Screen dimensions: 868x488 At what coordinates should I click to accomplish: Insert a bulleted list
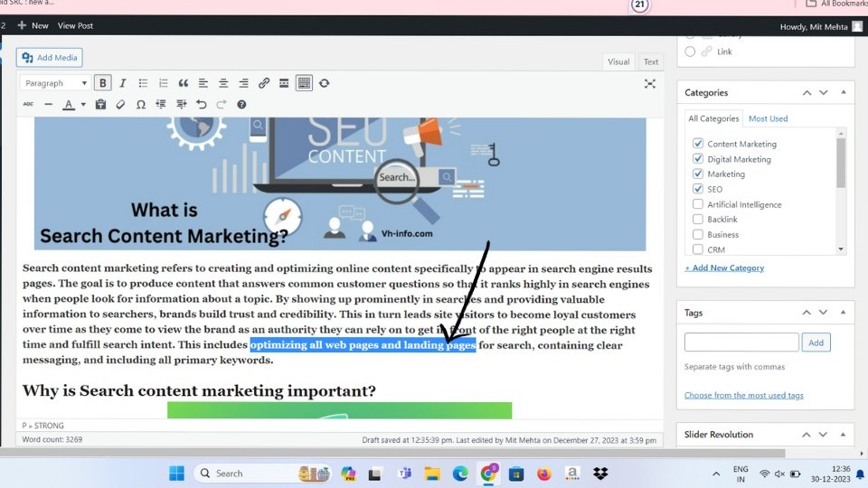pyautogui.click(x=143, y=83)
